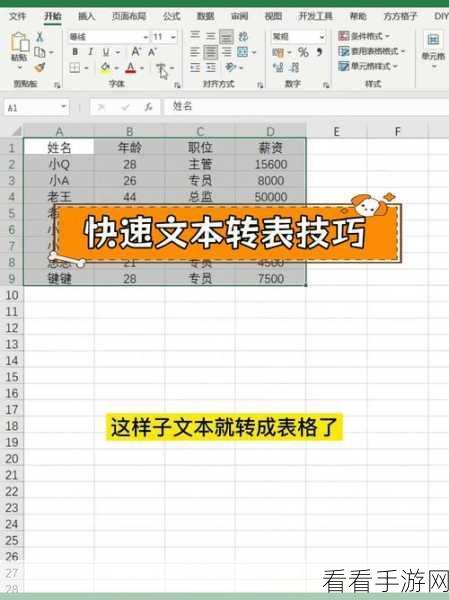The image size is (449, 600).
Task: Toggle bottom align icon
Action: [x=226, y=37]
